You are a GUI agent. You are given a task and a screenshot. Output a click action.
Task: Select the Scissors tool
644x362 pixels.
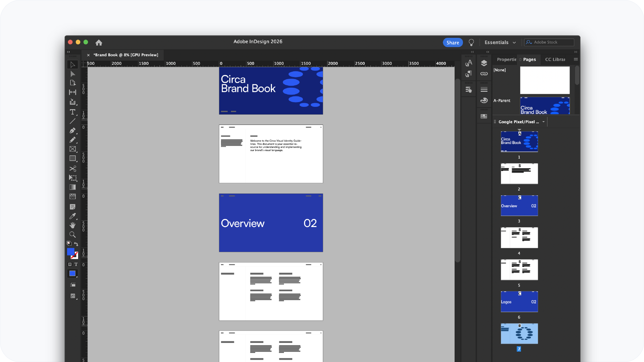[x=72, y=168]
